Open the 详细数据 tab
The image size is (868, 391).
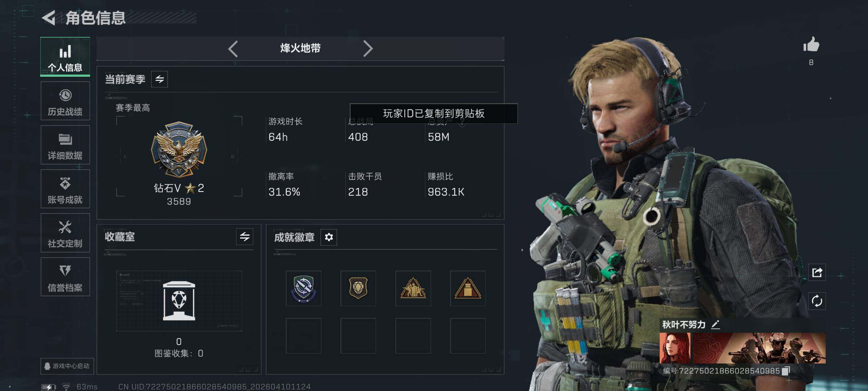(x=65, y=145)
